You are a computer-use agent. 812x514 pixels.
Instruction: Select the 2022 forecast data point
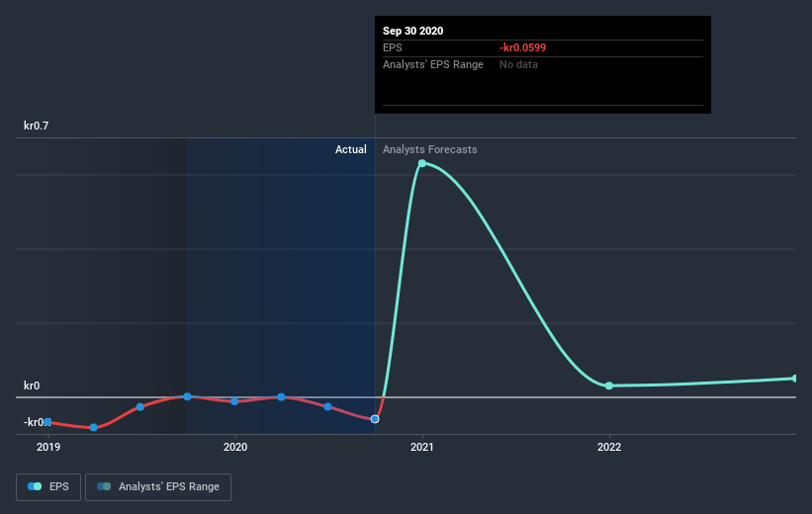609,385
